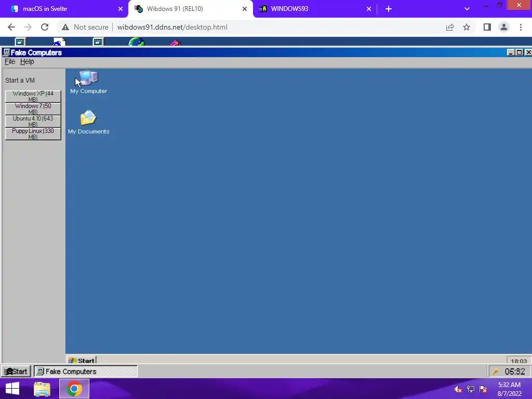This screenshot has width=532, height=399.
Task: Open File Explorer from the taskbar
Action: [42, 389]
